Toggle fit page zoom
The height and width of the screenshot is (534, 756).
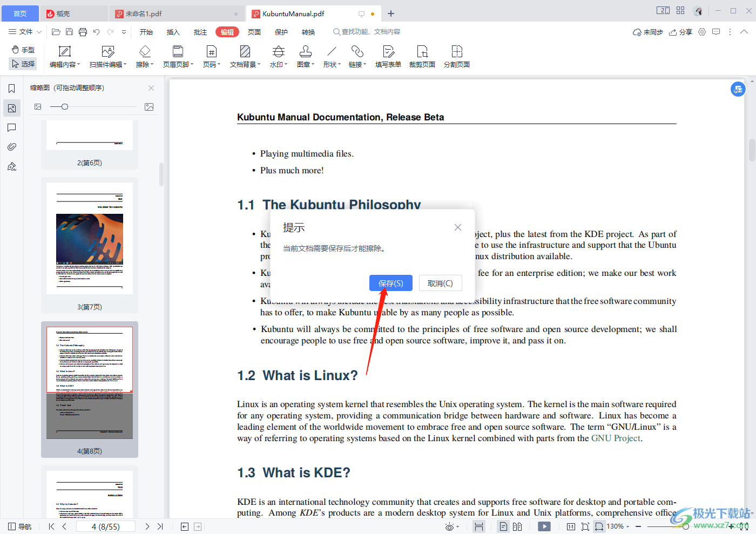pyautogui.click(x=585, y=526)
